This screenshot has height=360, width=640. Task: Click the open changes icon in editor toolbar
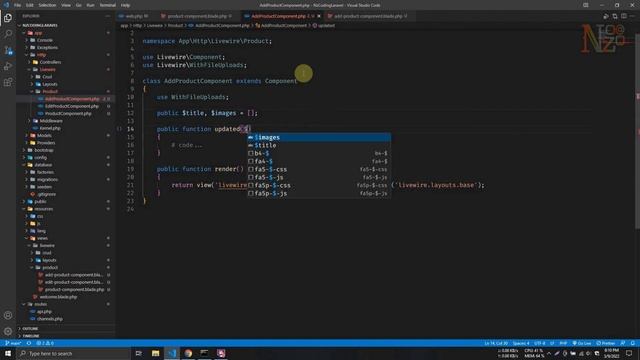click(615, 16)
